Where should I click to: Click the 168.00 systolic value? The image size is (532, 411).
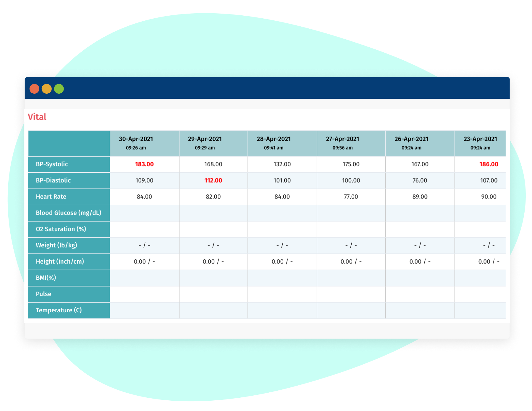[x=213, y=164]
